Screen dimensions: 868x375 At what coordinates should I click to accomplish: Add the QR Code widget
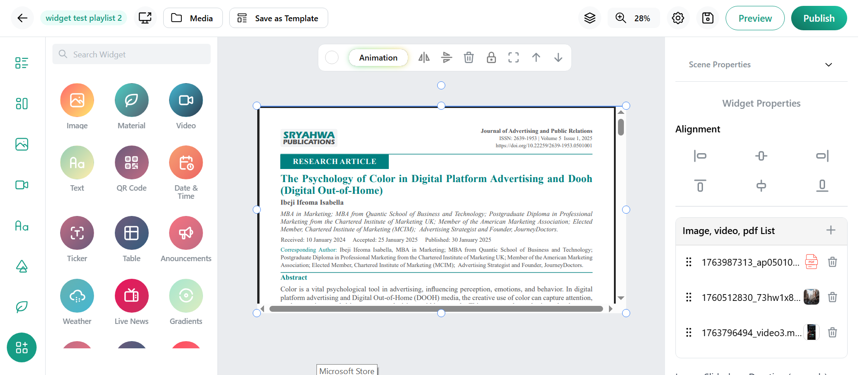pyautogui.click(x=132, y=163)
